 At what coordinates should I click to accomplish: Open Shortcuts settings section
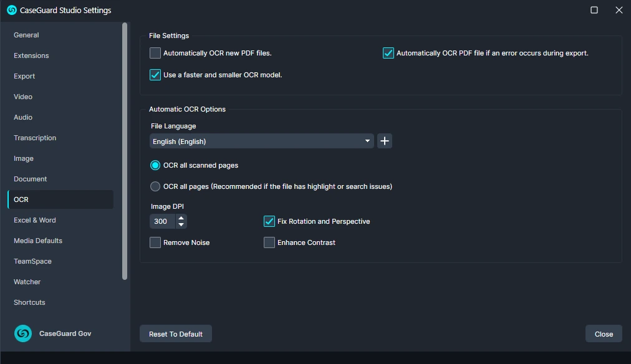point(60,302)
